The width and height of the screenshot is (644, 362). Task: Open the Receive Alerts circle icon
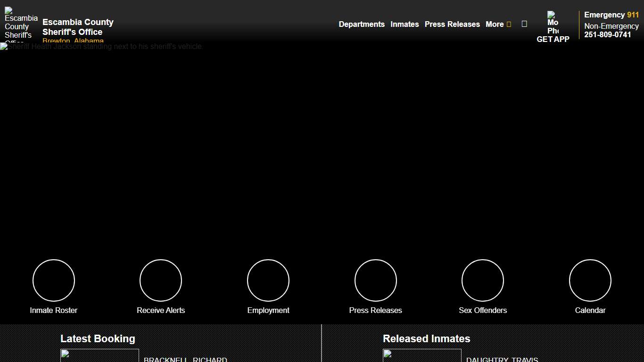click(161, 280)
